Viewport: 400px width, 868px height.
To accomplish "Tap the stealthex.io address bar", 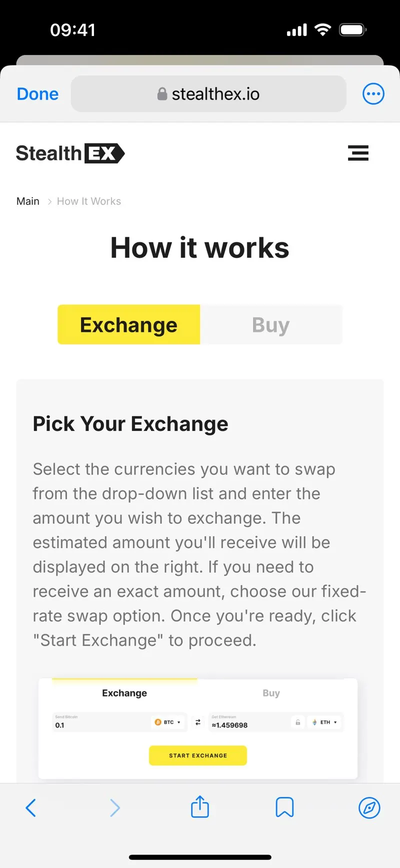I will tap(208, 94).
